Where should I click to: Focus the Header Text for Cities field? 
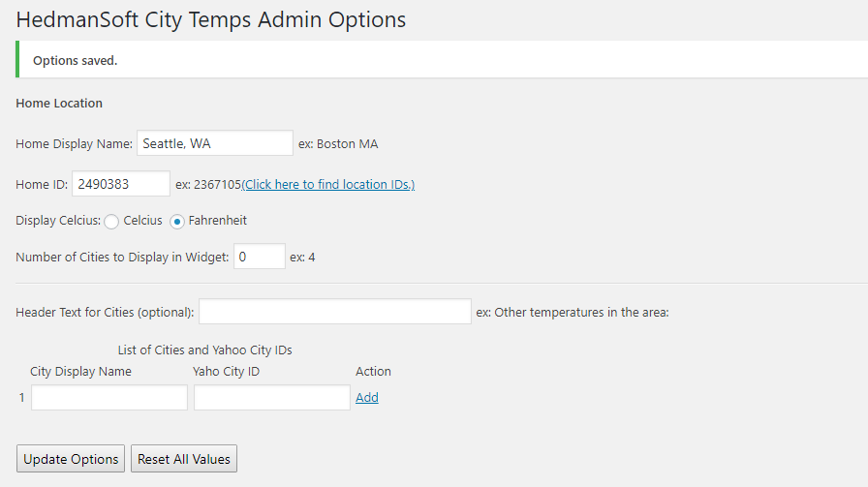(x=335, y=312)
